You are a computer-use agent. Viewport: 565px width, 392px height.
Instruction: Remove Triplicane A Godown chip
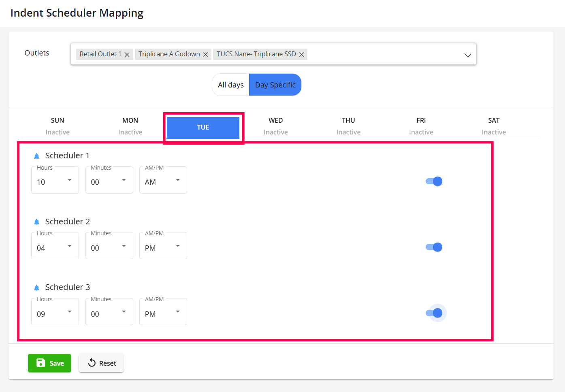[206, 55]
